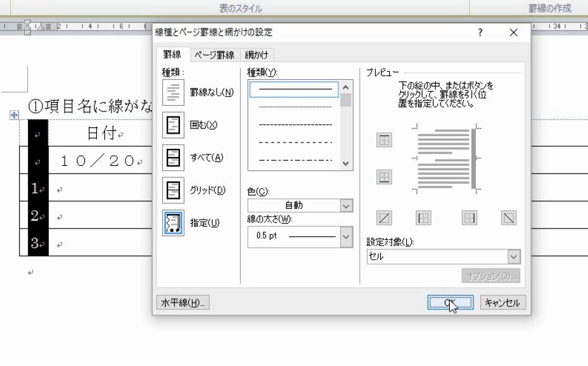Switch to the 網かけ tab
The width and height of the screenshot is (588, 366).
click(x=257, y=55)
